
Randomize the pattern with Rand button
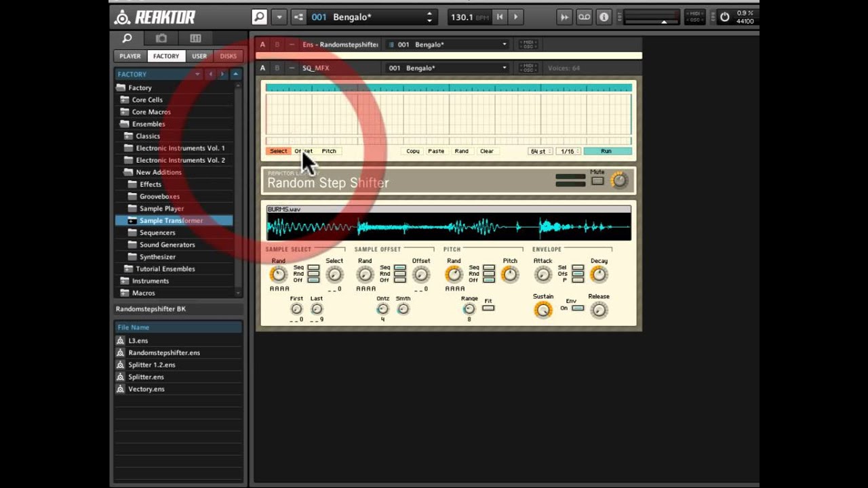(461, 151)
